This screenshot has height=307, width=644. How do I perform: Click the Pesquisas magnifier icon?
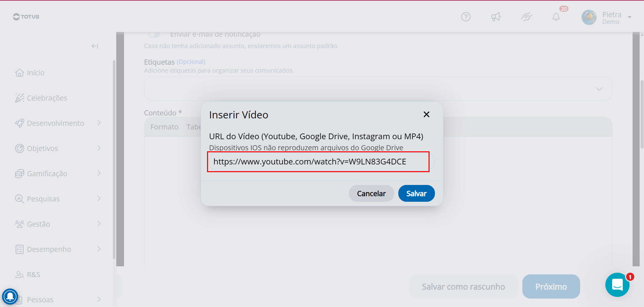(x=19, y=199)
